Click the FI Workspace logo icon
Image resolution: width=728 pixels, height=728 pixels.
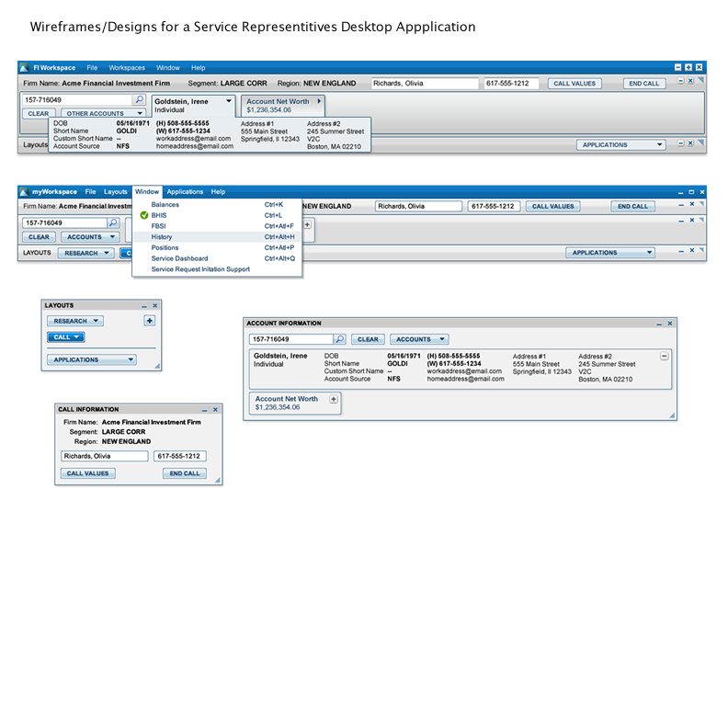tap(24, 68)
